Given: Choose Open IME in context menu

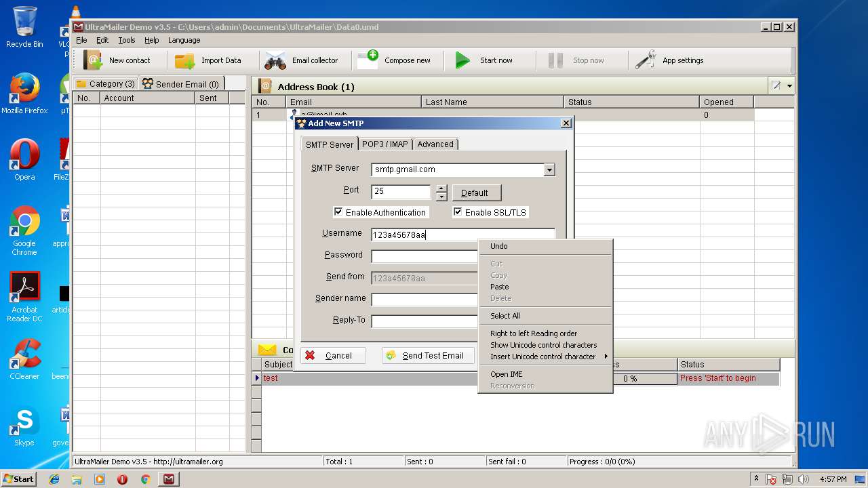Looking at the screenshot, I should [x=546, y=374].
